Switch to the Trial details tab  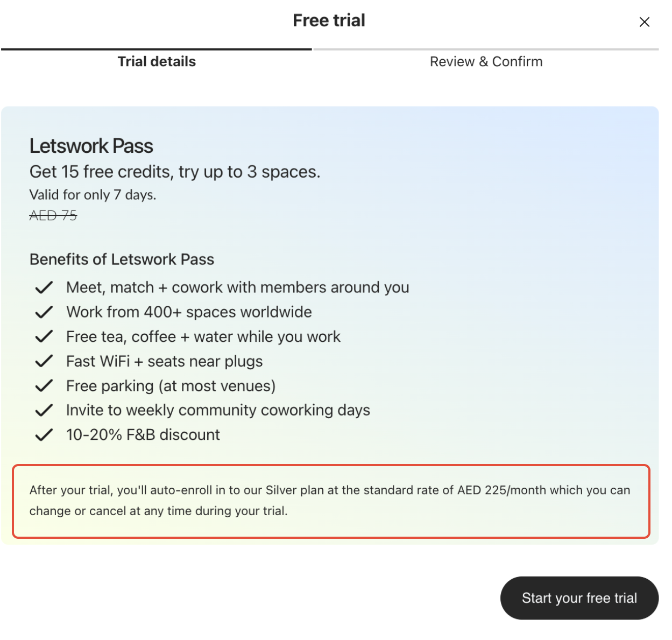157,62
